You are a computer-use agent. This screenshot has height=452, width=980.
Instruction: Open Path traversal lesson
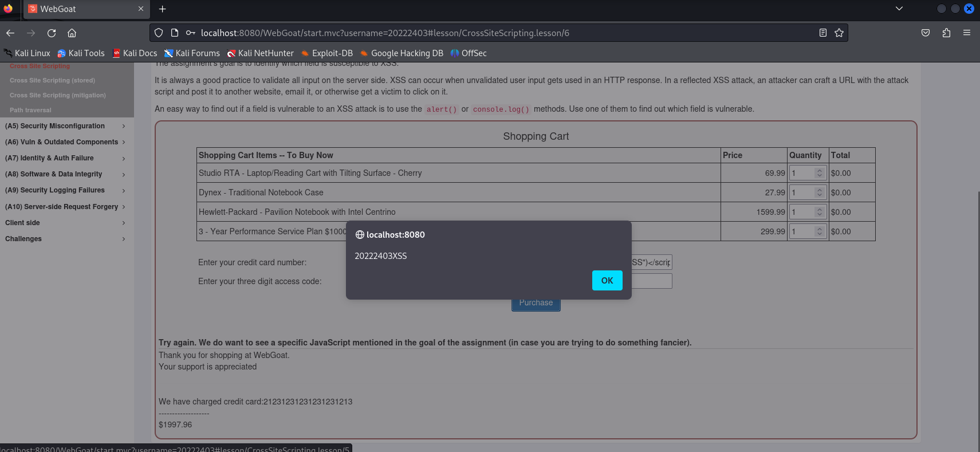click(30, 111)
